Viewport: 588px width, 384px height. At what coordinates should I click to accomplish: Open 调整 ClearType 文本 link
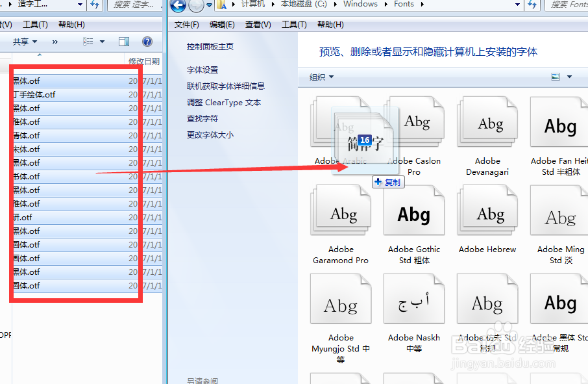click(x=224, y=103)
